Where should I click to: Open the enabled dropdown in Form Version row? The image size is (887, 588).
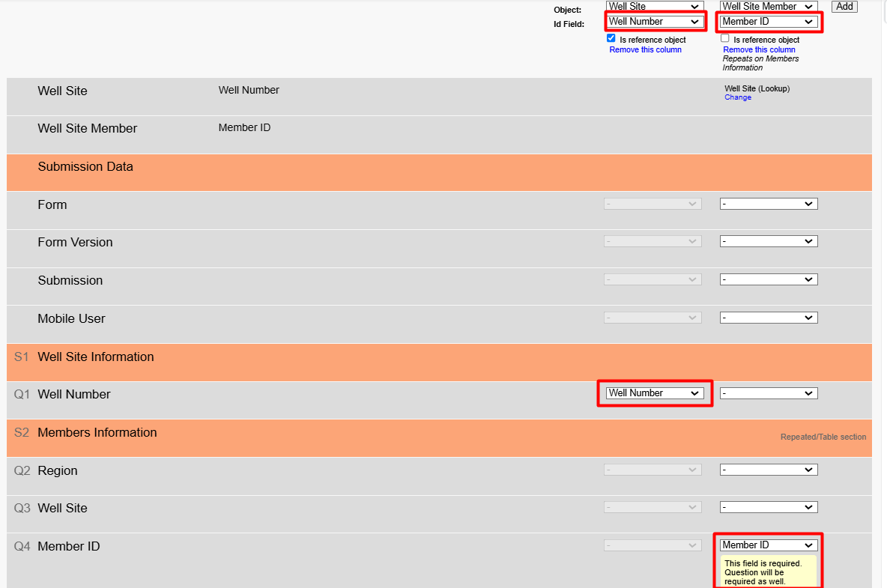(768, 241)
